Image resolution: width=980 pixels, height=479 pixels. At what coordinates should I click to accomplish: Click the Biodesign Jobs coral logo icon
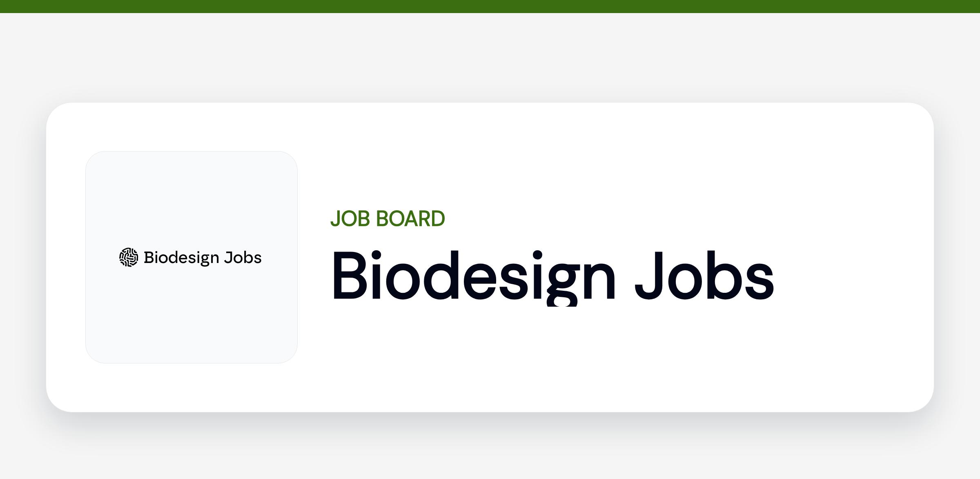(x=129, y=257)
